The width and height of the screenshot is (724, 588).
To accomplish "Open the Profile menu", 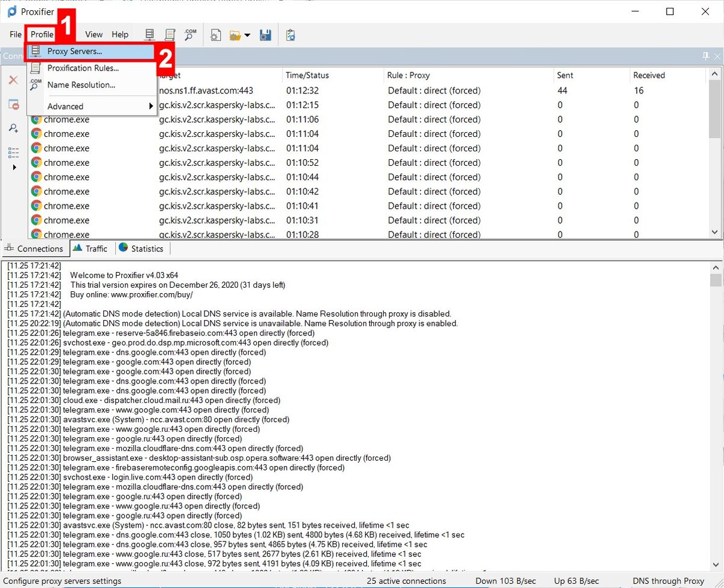I will click(x=42, y=34).
